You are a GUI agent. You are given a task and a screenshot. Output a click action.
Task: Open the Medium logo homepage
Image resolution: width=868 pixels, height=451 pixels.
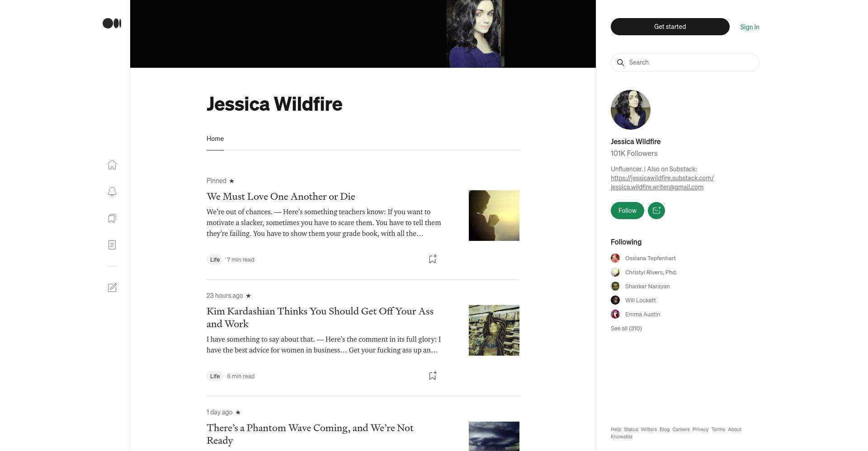coord(112,23)
